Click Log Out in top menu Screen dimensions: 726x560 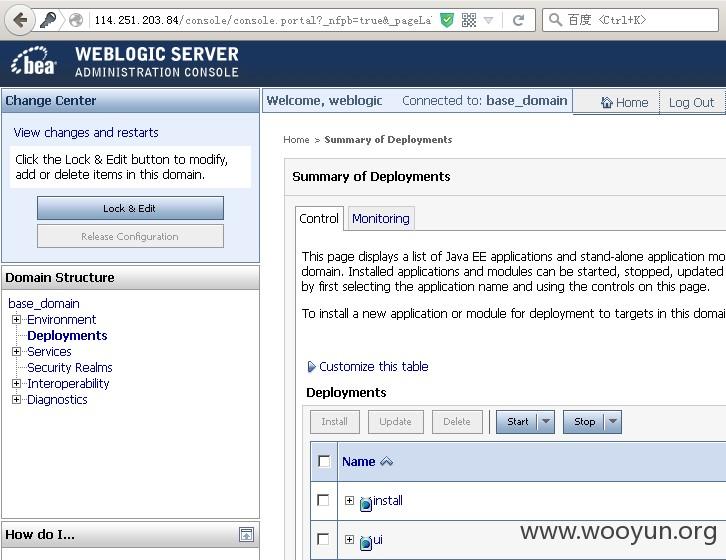point(691,102)
